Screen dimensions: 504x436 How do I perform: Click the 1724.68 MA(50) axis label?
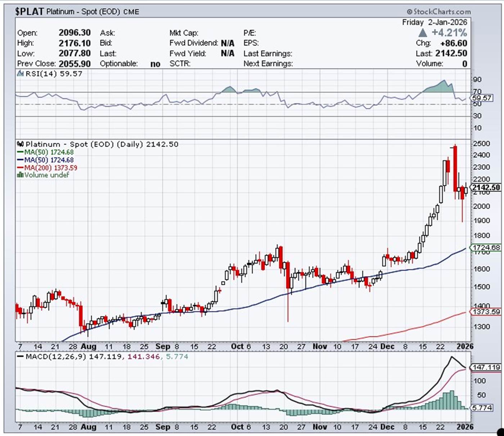[x=486, y=248]
